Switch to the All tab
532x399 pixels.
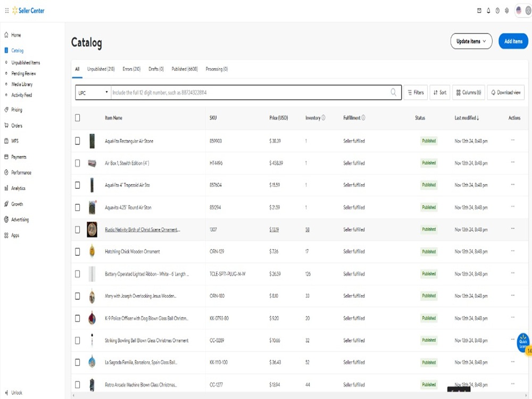click(77, 69)
